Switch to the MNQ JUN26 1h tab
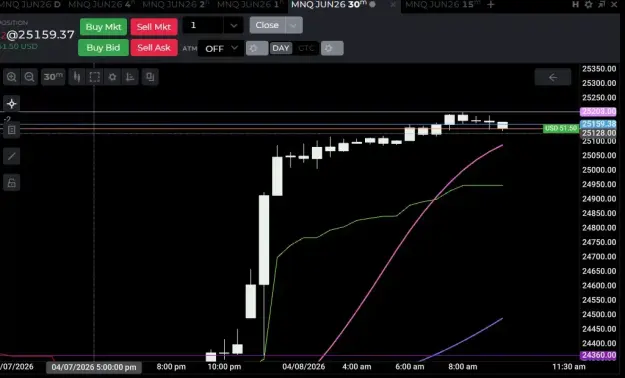625x378 pixels. 250,5
